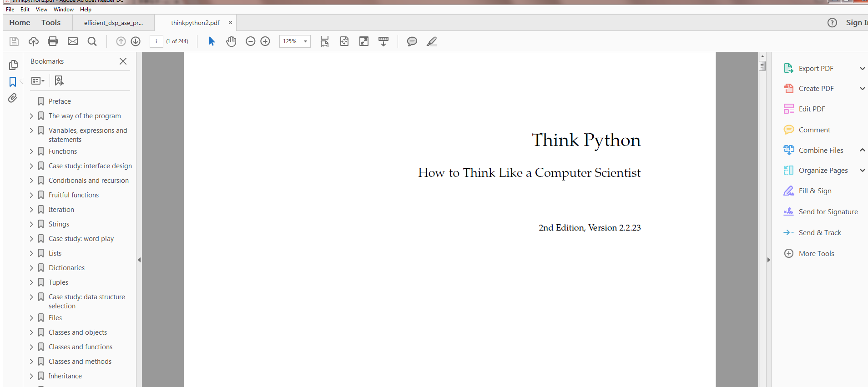
Task: Open the Files bookmark
Action: (55, 318)
